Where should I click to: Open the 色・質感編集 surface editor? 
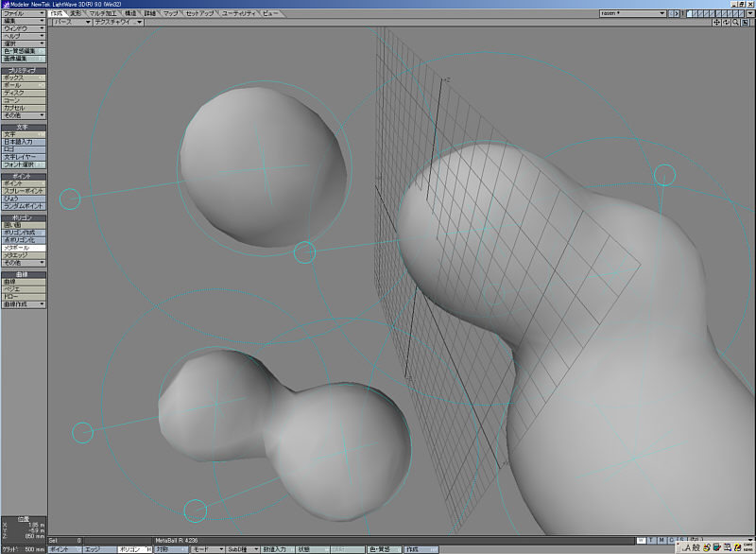23,50
